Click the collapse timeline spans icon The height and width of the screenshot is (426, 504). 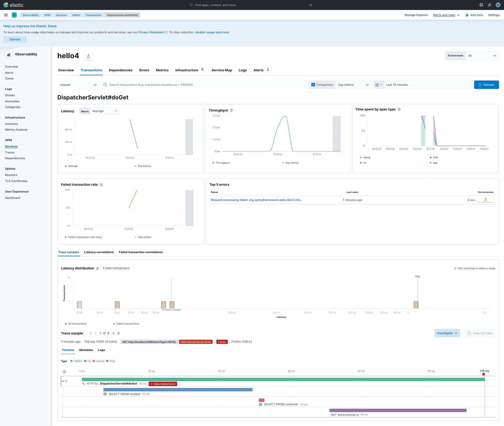coord(64,372)
